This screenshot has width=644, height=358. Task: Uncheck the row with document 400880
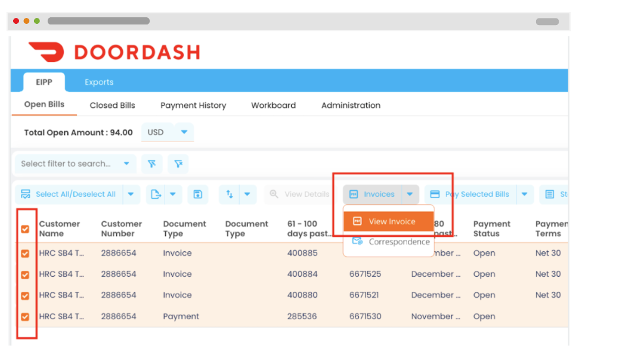[x=25, y=295]
